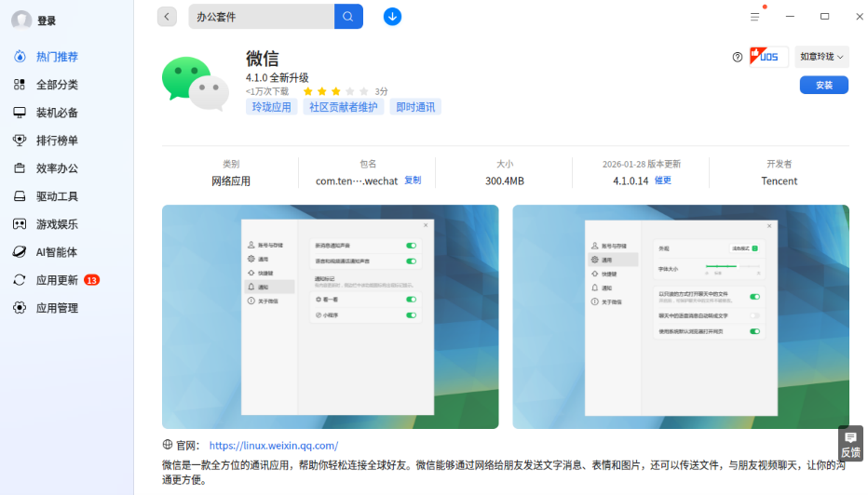Image resolution: width=868 pixels, height=495 pixels.
Task: Click the user avatar icon
Action: pos(21,20)
